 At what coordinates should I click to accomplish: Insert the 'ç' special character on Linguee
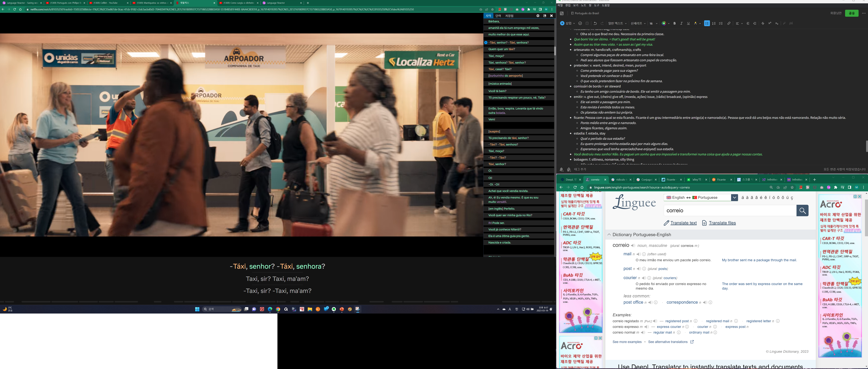point(792,198)
